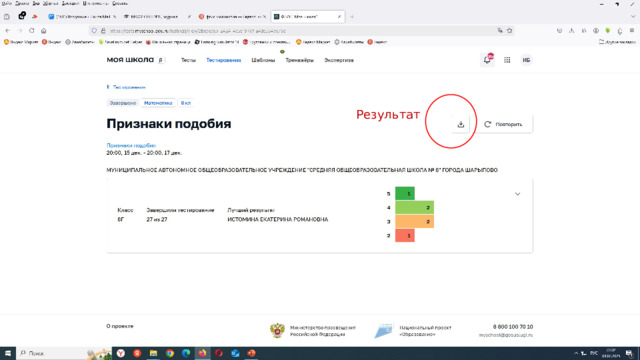640x360 pixels.
Task: Click the 8 кл grade tag
Action: pyautogui.click(x=186, y=103)
